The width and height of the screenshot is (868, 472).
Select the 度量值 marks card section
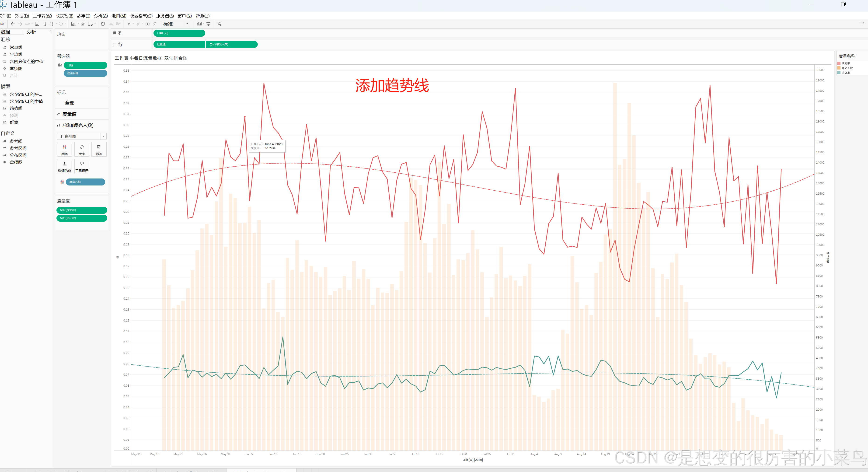[x=70, y=114]
